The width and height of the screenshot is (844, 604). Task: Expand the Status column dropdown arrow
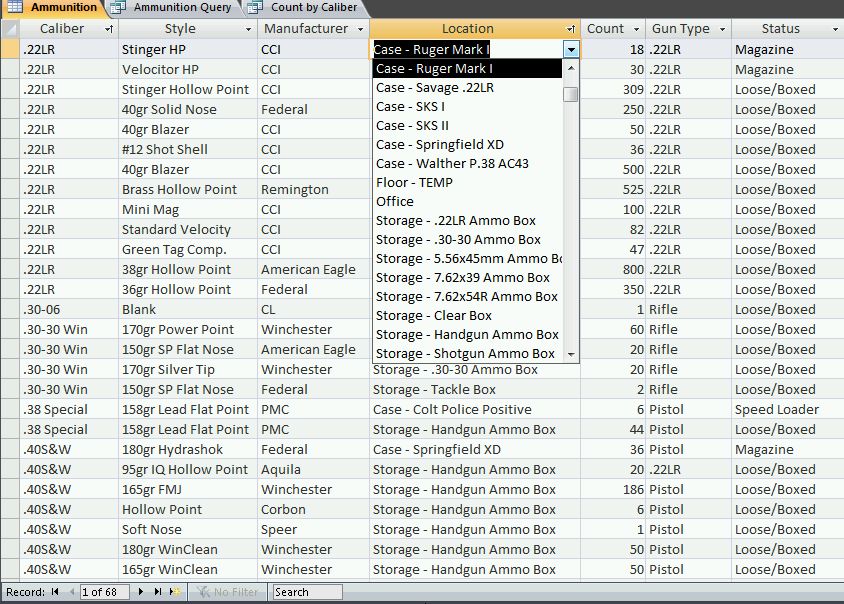click(834, 29)
